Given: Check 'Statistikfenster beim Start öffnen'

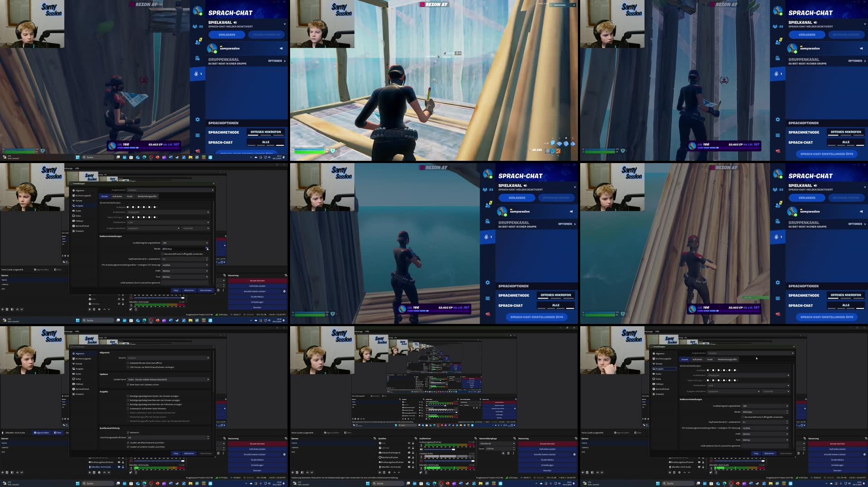Looking at the screenshot, I should (x=128, y=363).
